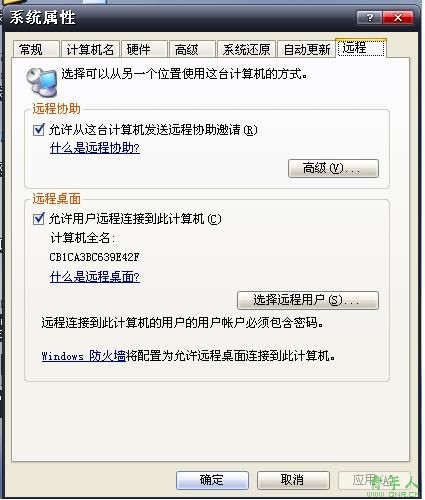
Task: Follow the Windows 防火墙 link
Action: coord(84,356)
